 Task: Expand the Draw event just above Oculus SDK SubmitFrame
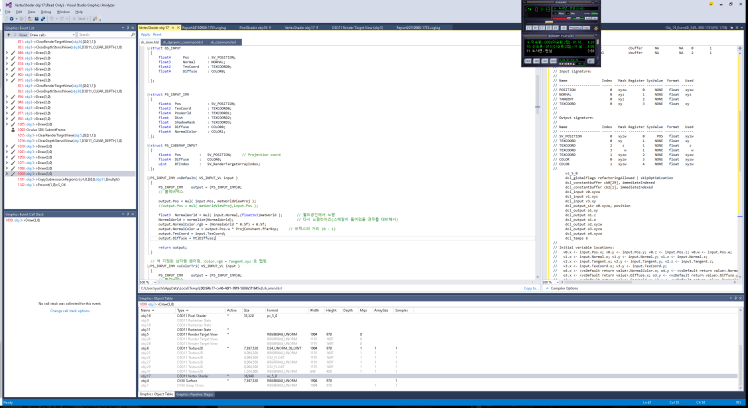pyautogui.click(x=7, y=124)
